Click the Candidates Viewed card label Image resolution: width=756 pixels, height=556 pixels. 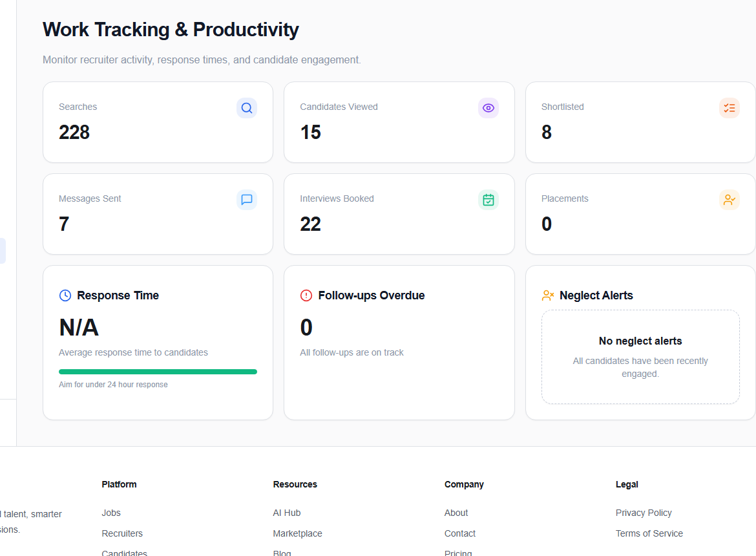[339, 107]
